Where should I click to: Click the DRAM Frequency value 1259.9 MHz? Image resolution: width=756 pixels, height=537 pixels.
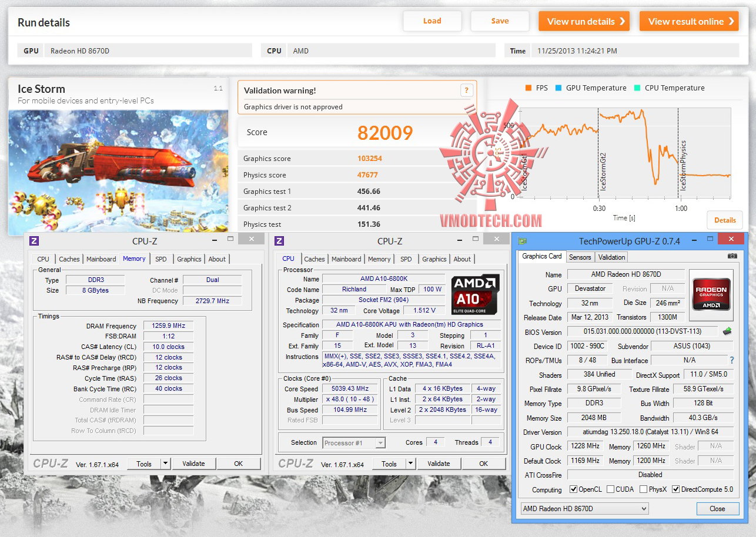168,326
